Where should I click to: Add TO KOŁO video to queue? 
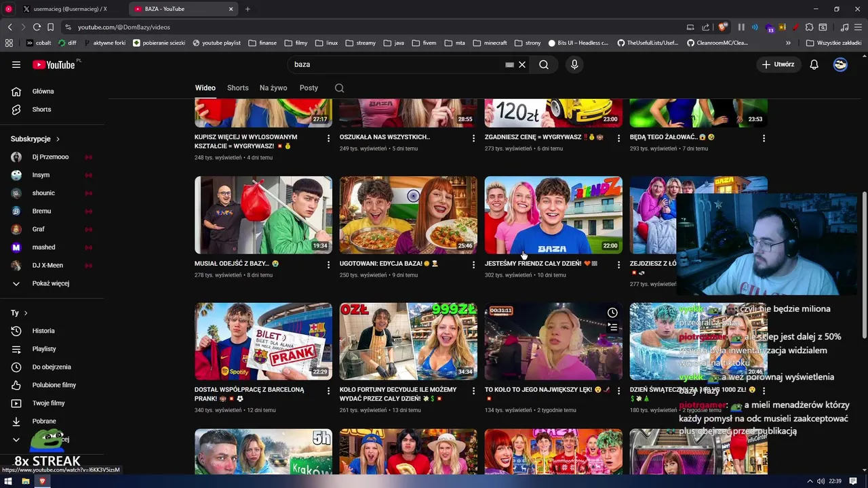click(612, 327)
